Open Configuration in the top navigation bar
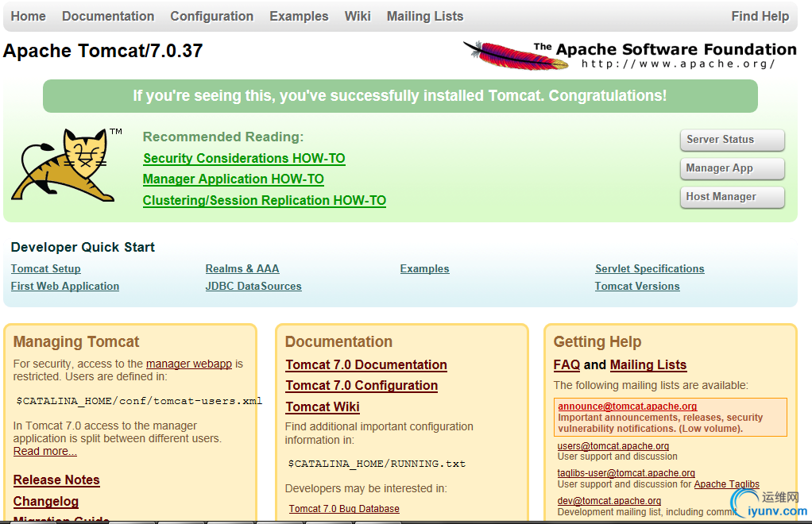The image size is (812, 524). coord(212,16)
